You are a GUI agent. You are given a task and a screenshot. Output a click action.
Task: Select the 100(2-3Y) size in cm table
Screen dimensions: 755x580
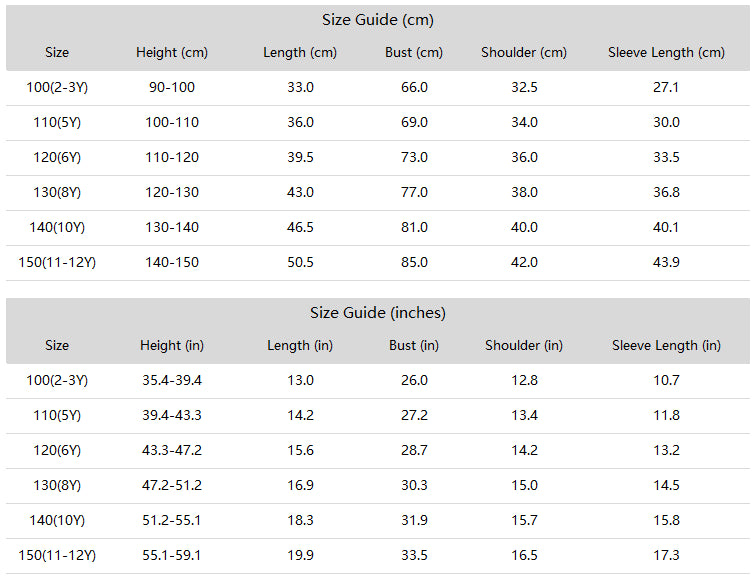(57, 88)
